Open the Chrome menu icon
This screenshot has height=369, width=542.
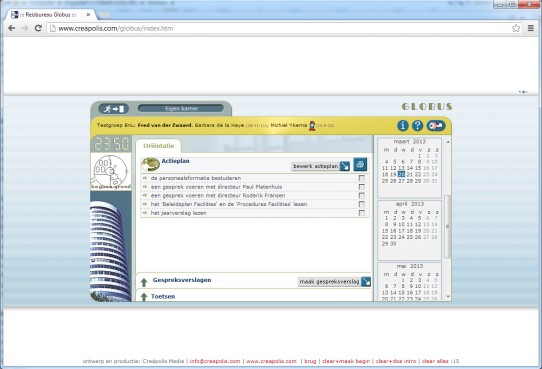point(531,28)
